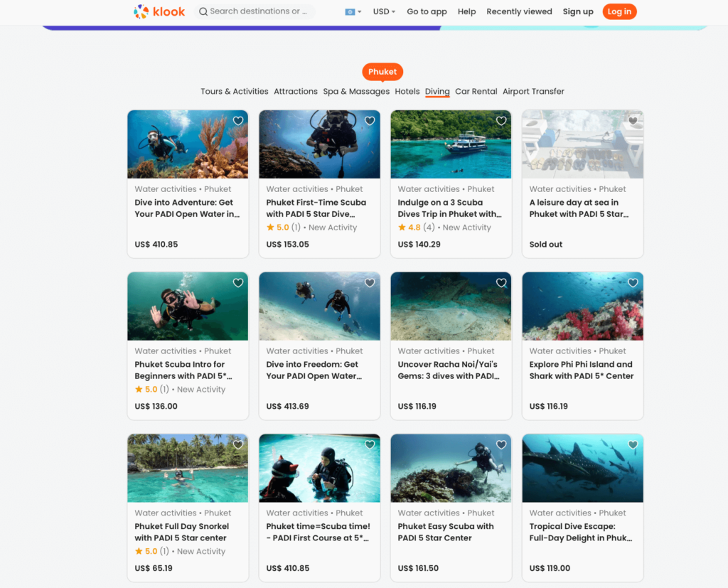
Task: Click the heart icon on "Phuket Easy Scuba" card
Action: pyautogui.click(x=501, y=444)
